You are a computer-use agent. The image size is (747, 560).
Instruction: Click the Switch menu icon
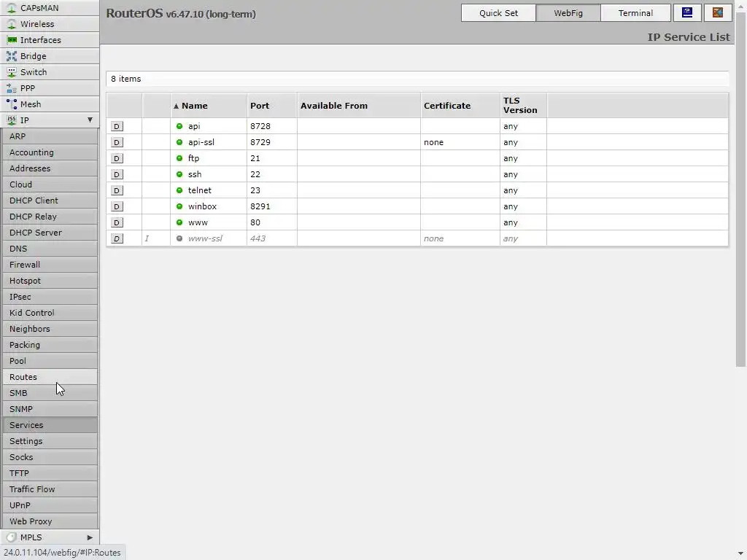(x=12, y=72)
